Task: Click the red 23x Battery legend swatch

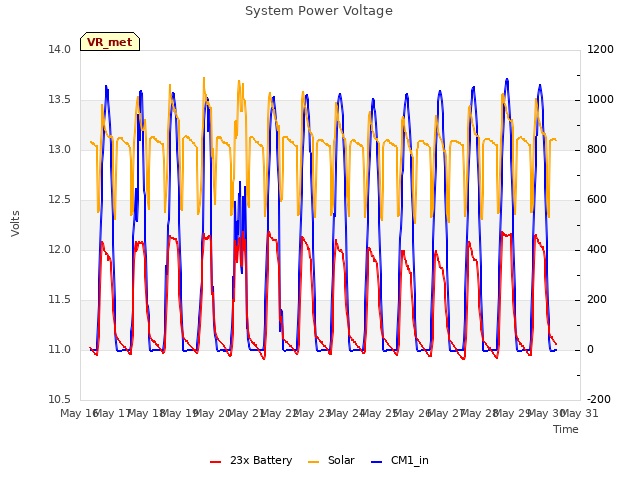Action: point(216,462)
